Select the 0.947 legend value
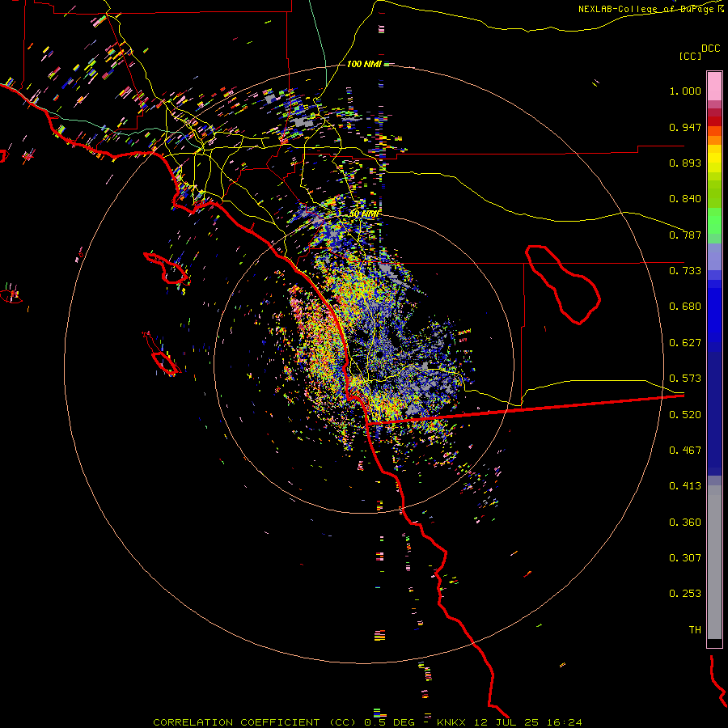This screenshot has width=728, height=728. [x=685, y=127]
